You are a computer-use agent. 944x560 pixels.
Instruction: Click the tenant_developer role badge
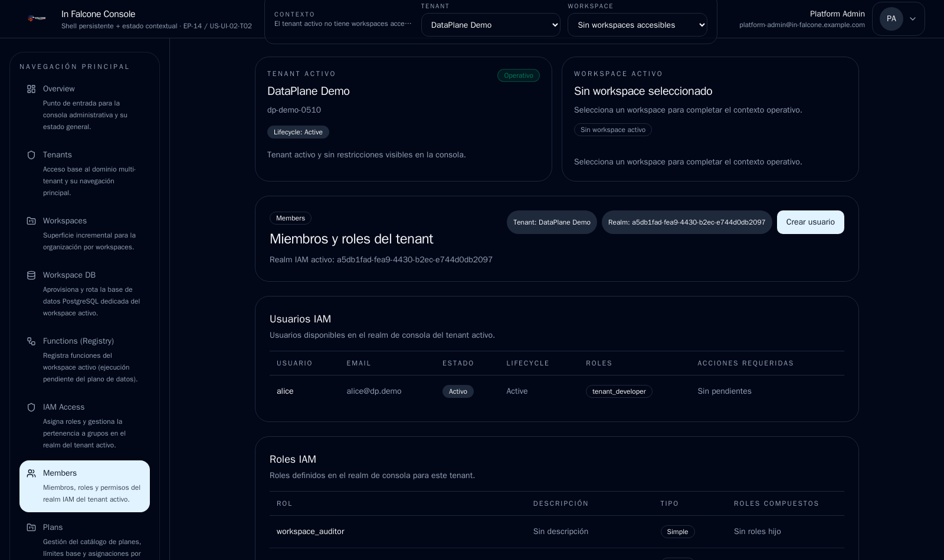point(619,391)
